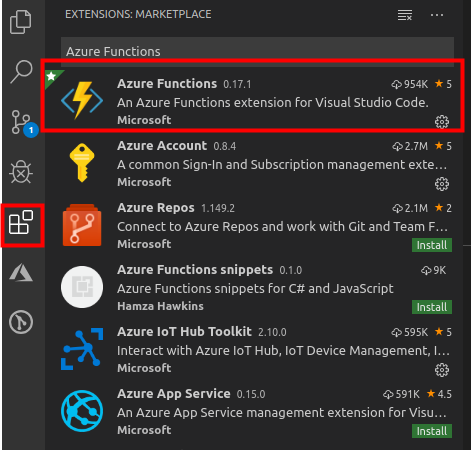Screen dimensions: 472x451
Task: Install the Azure App Service extension
Action: (x=432, y=431)
